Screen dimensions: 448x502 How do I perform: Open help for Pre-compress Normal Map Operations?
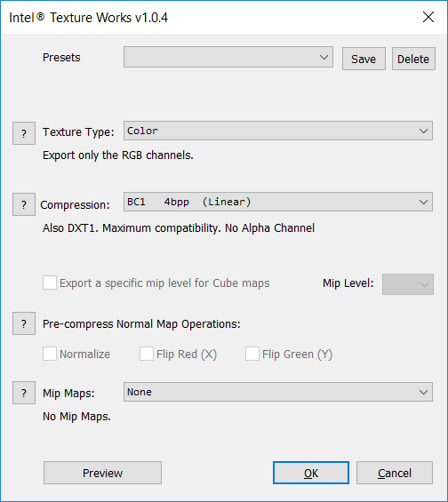pos(24,323)
